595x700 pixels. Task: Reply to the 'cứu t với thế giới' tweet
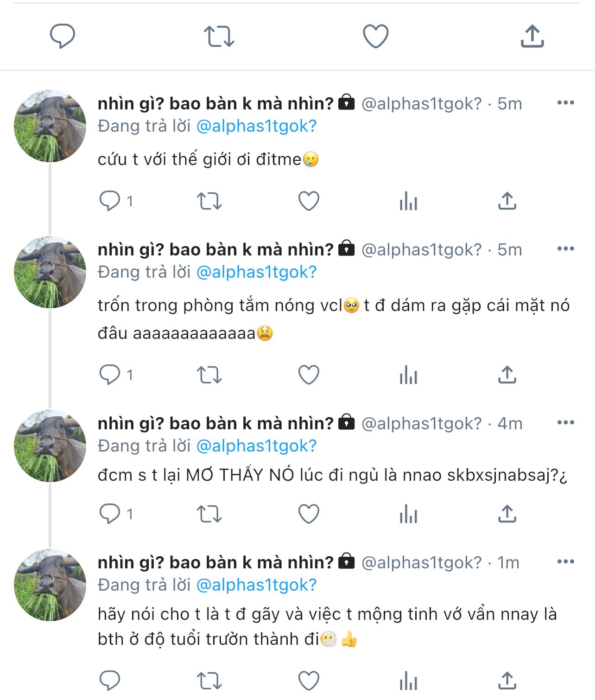(x=110, y=201)
